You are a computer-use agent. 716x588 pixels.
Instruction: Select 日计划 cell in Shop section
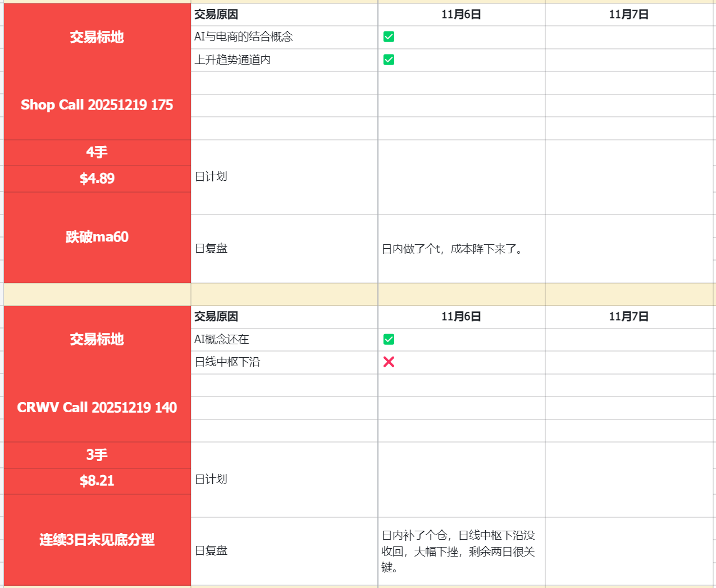pyautogui.click(x=284, y=177)
